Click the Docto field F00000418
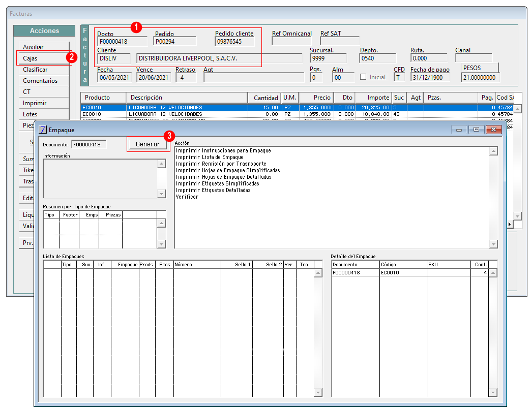The height and width of the screenshot is (410, 532). pos(122,41)
